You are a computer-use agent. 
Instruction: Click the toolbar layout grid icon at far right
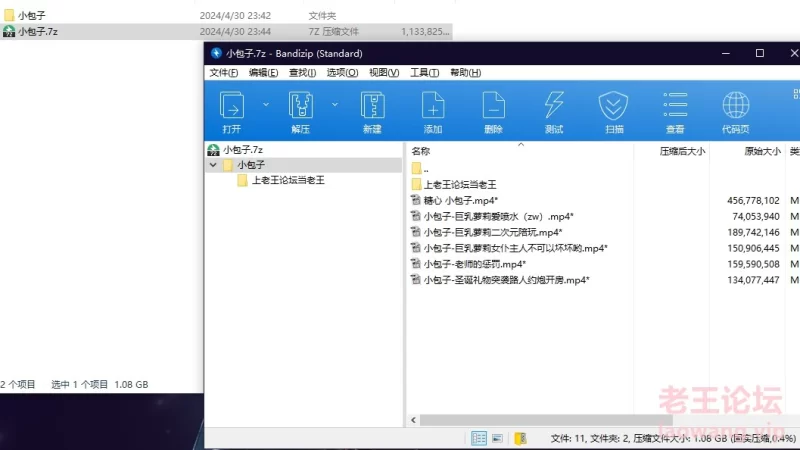click(796, 94)
